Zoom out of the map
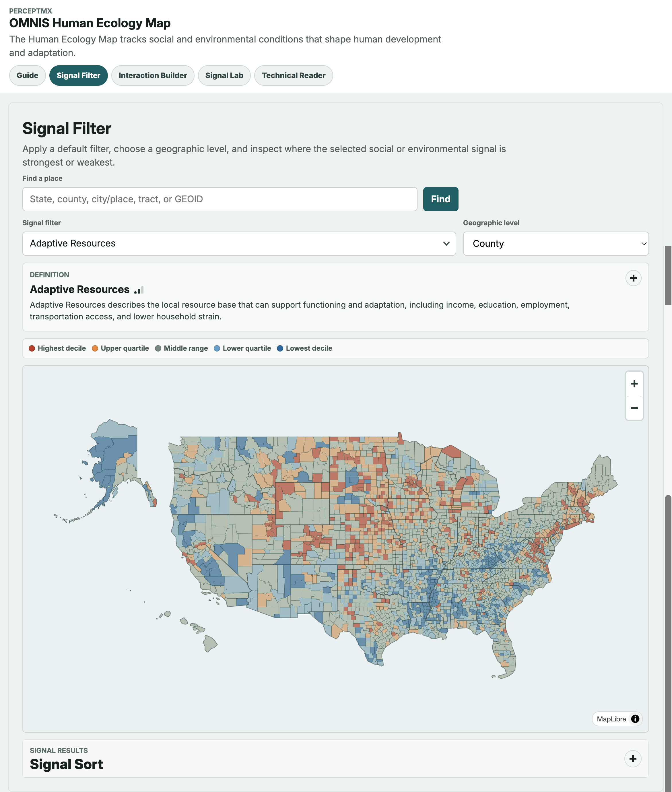The image size is (672, 792). point(634,408)
